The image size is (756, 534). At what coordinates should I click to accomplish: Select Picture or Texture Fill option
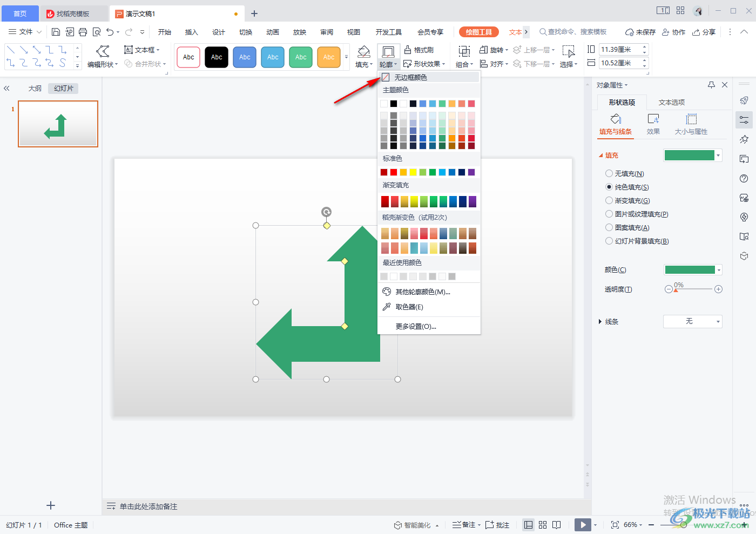[609, 214]
